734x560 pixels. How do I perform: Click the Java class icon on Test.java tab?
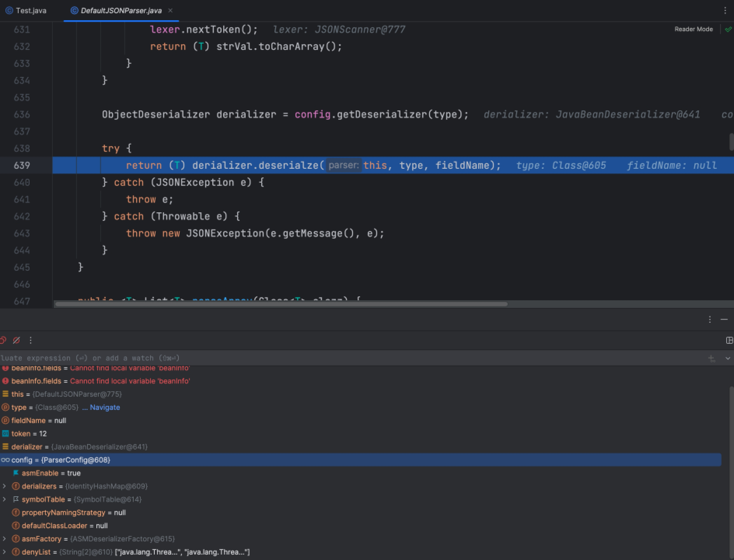[x=9, y=10]
